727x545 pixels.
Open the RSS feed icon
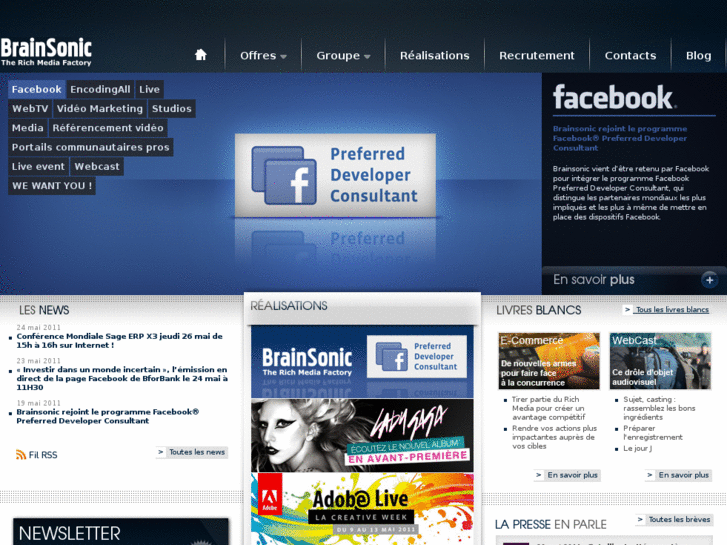click(x=21, y=455)
